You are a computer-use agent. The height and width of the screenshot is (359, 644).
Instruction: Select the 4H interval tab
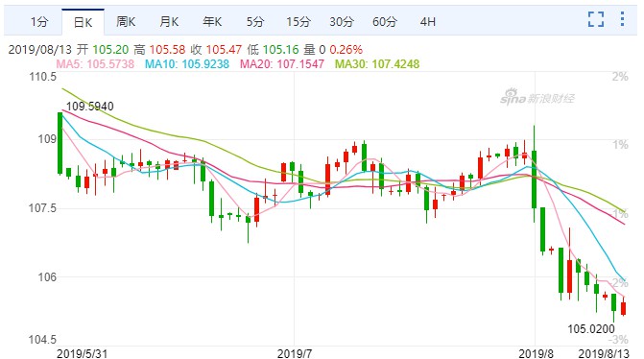(x=427, y=22)
